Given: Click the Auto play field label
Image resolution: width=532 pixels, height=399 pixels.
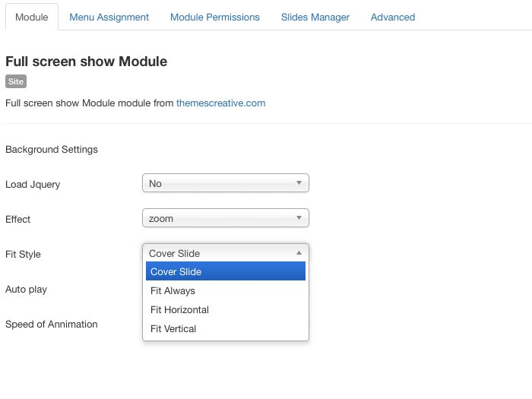Looking at the screenshot, I should (27, 289).
